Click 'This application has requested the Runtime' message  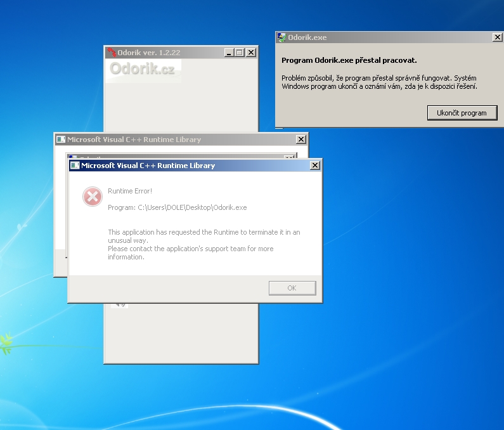pos(204,236)
